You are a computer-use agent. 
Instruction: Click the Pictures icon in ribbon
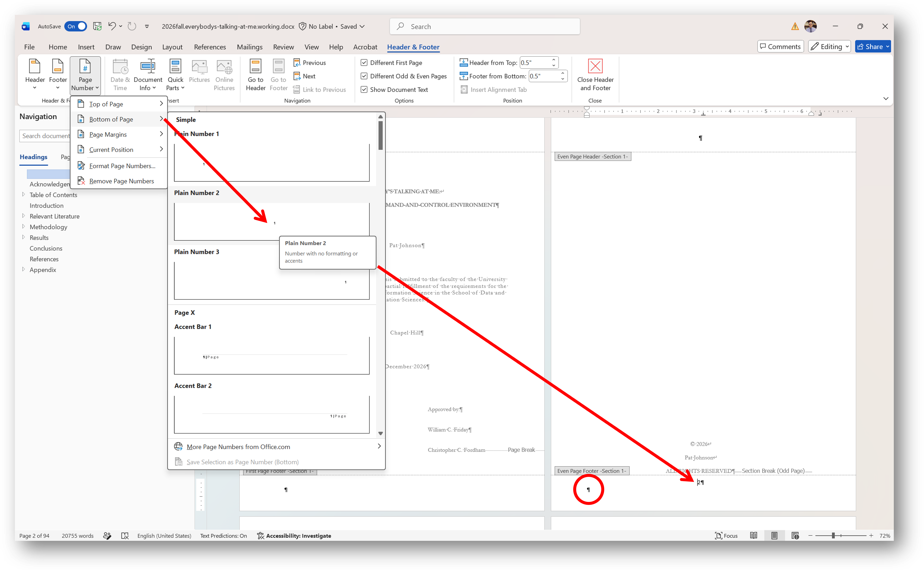(199, 71)
